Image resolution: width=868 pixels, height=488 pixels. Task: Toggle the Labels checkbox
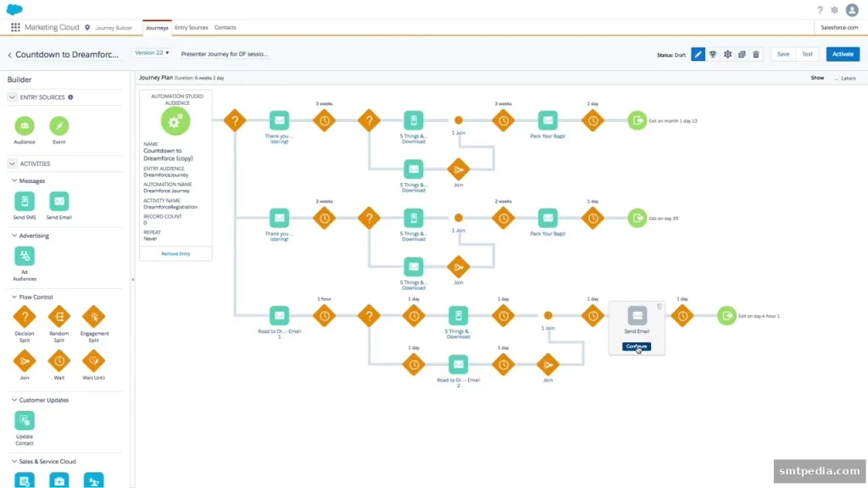pyautogui.click(x=837, y=79)
